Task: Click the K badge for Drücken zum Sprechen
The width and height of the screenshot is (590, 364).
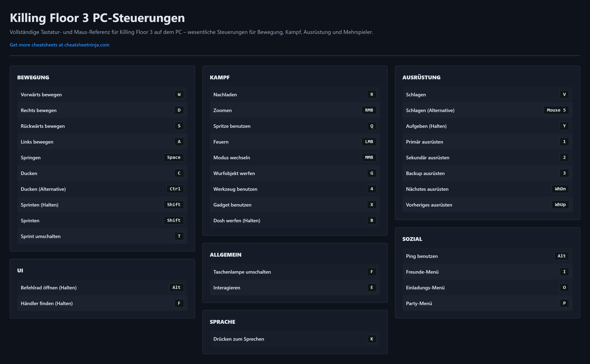Action: (x=371, y=339)
